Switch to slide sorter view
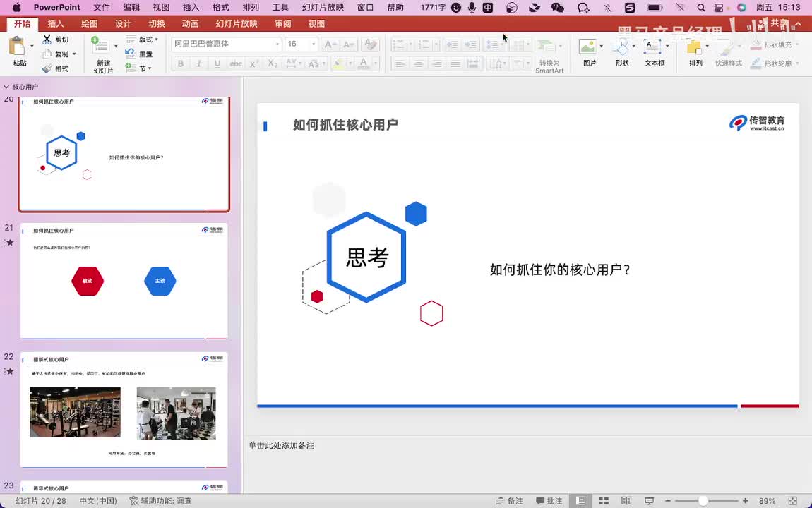 (603, 501)
